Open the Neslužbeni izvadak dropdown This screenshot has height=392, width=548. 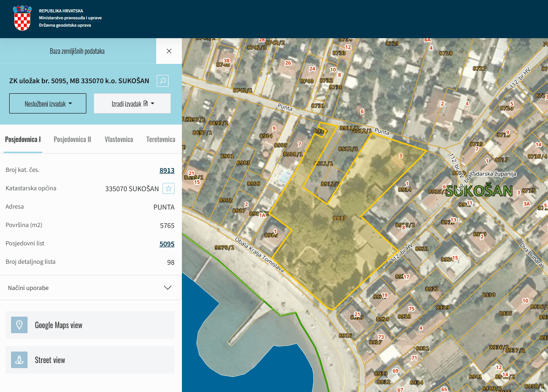(48, 103)
